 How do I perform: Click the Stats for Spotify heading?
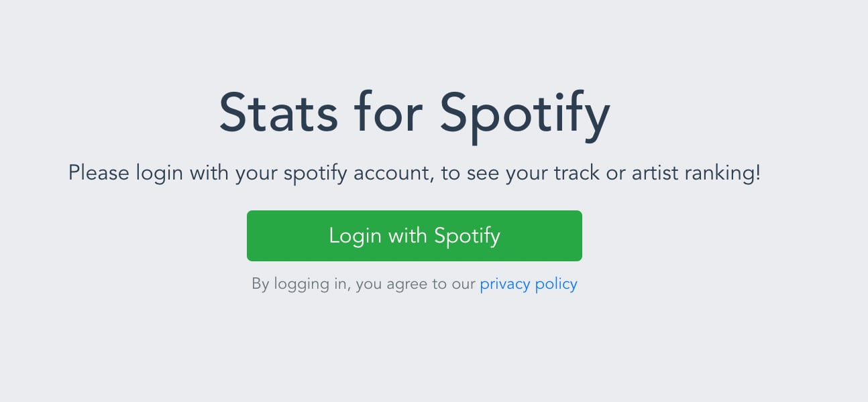[414, 113]
